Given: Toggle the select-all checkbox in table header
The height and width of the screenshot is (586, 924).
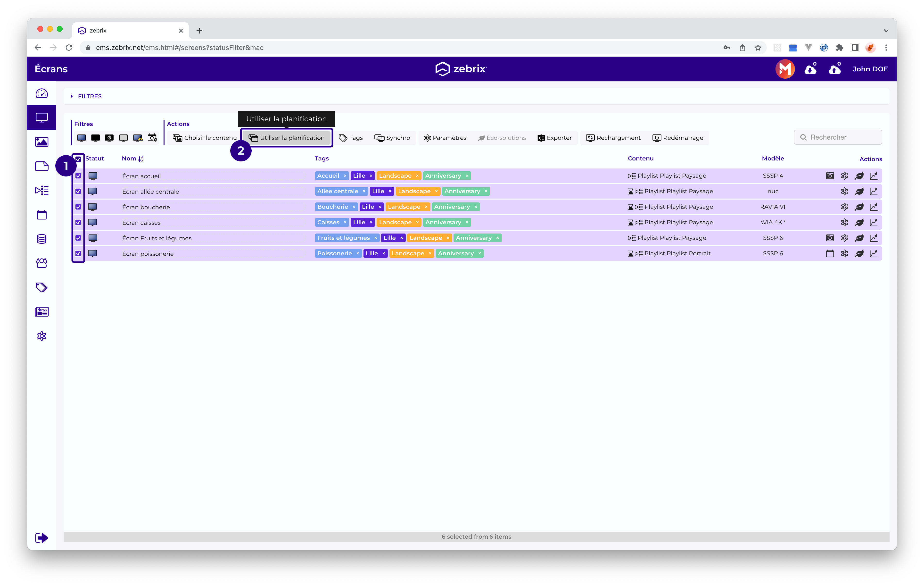Looking at the screenshot, I should [78, 159].
